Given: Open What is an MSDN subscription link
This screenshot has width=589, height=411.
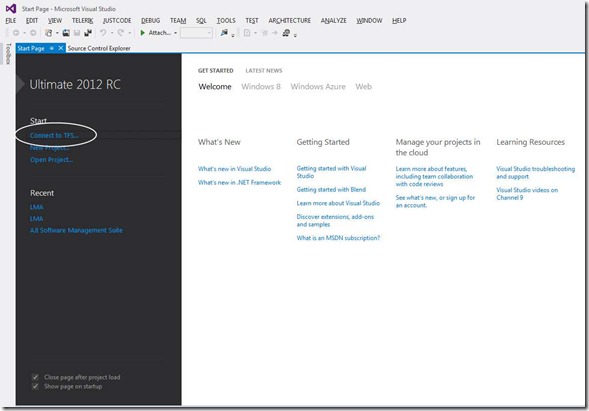Looking at the screenshot, I should click(x=338, y=238).
